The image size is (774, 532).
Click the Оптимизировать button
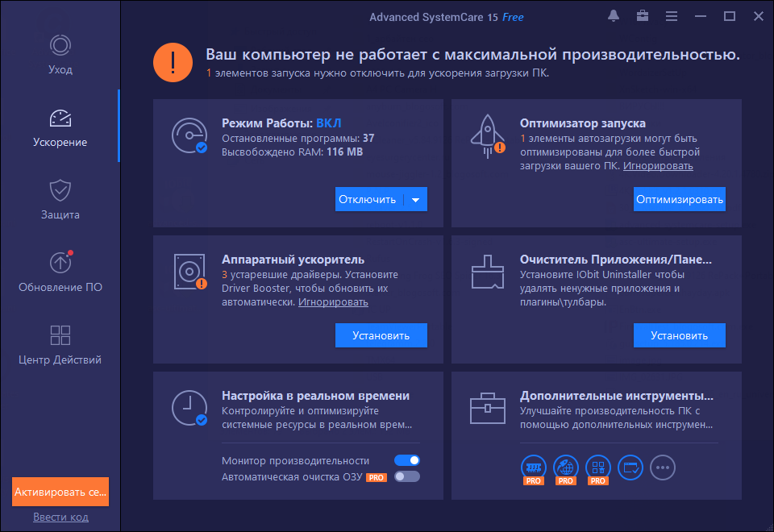[679, 199]
